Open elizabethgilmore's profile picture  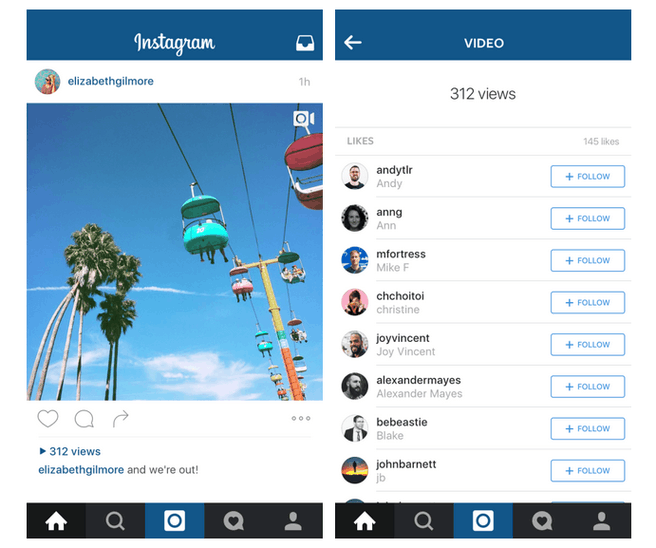(47, 81)
